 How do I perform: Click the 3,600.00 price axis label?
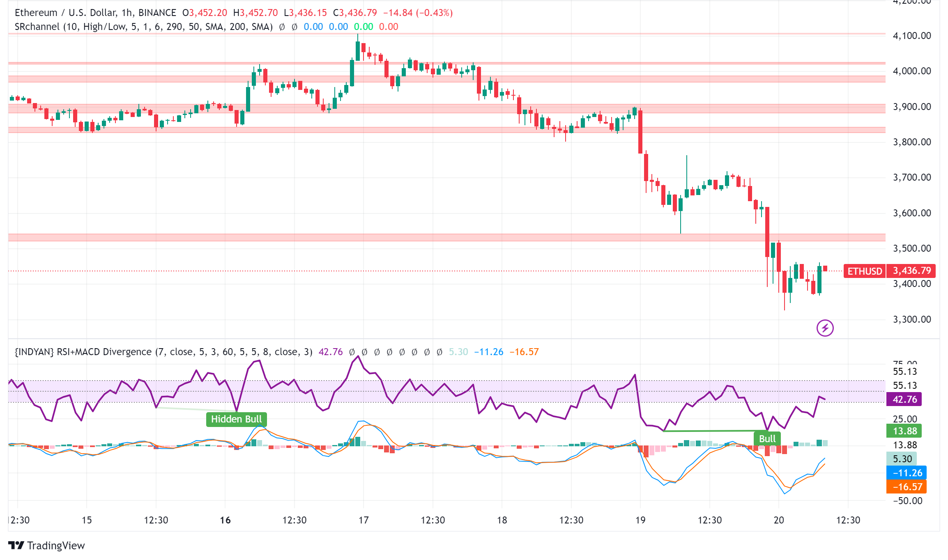click(911, 213)
